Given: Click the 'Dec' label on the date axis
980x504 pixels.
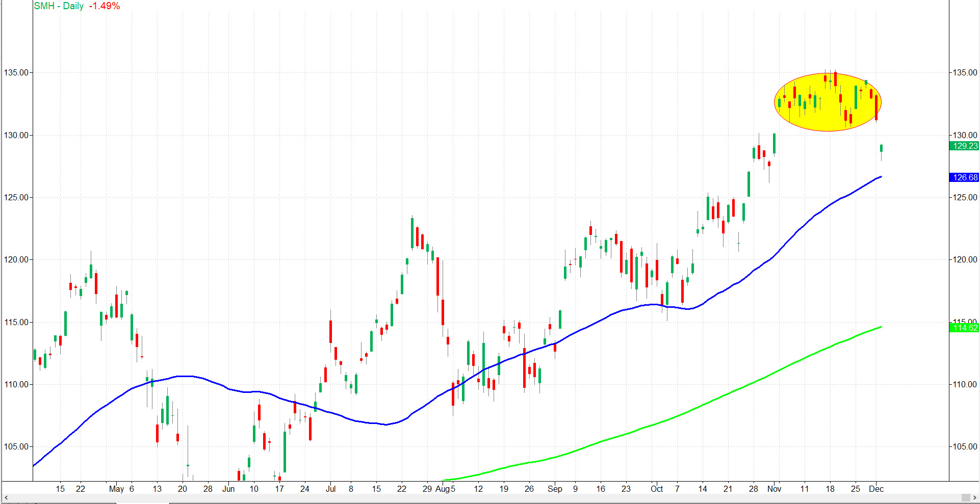Looking at the screenshot, I should click(x=876, y=489).
